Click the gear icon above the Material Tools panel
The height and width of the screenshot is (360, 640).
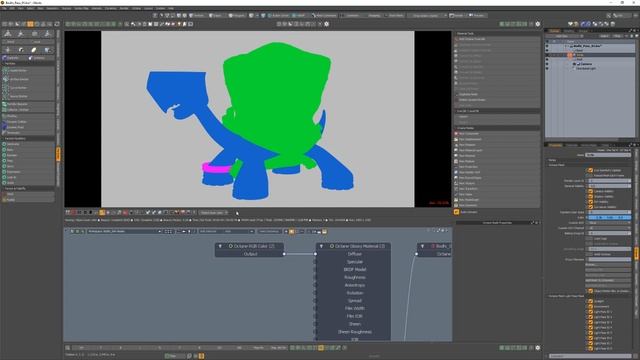click(x=538, y=24)
